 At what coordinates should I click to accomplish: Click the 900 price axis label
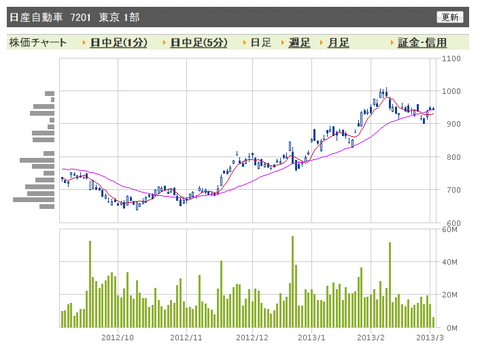tap(454, 124)
